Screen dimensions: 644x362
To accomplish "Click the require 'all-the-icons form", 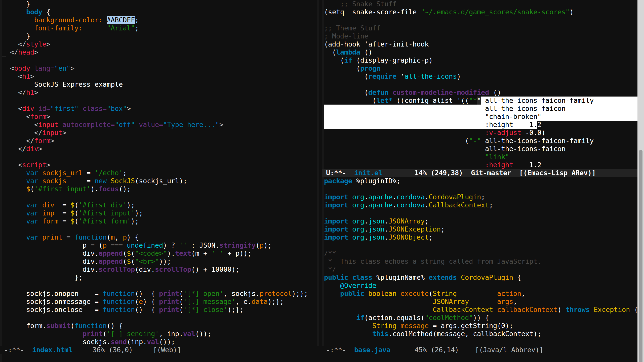I will (x=412, y=76).
